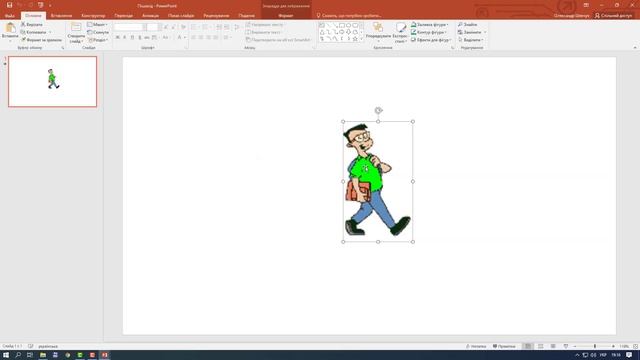Expand the shapes gallery More arrow

[362, 39]
